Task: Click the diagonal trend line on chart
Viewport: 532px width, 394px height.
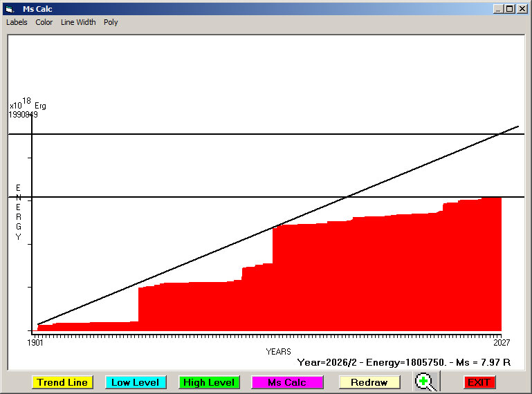Action: 278,225
